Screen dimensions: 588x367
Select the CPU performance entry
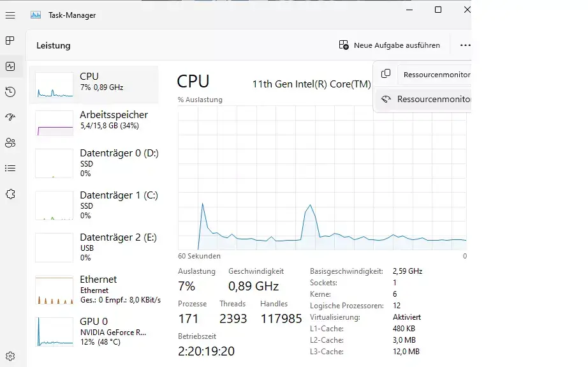tap(94, 84)
